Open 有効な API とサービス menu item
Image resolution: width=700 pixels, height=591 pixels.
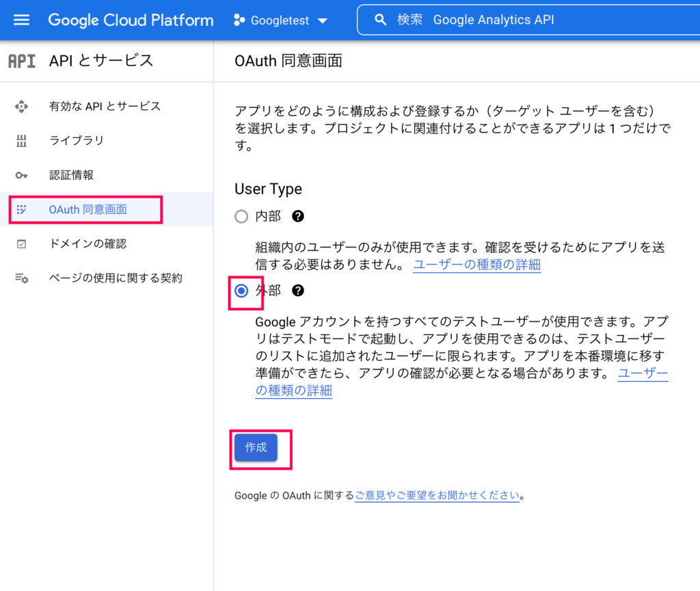[105, 106]
